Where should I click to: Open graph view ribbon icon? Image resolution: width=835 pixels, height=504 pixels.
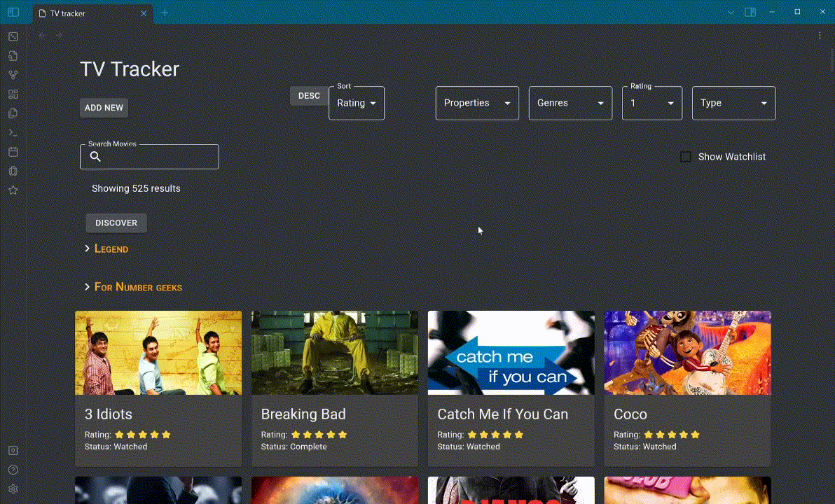tap(13, 75)
